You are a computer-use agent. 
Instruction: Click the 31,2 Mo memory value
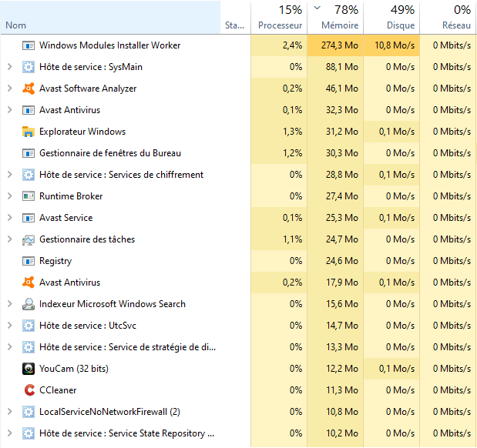pos(342,132)
